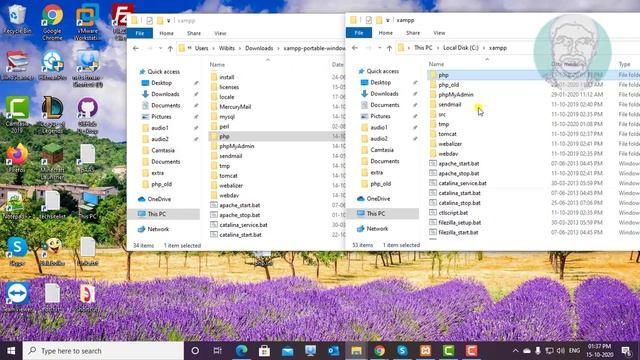The height and width of the screenshot is (360, 640).
Task: Click Up arrow in right xampp window
Action: [389, 48]
